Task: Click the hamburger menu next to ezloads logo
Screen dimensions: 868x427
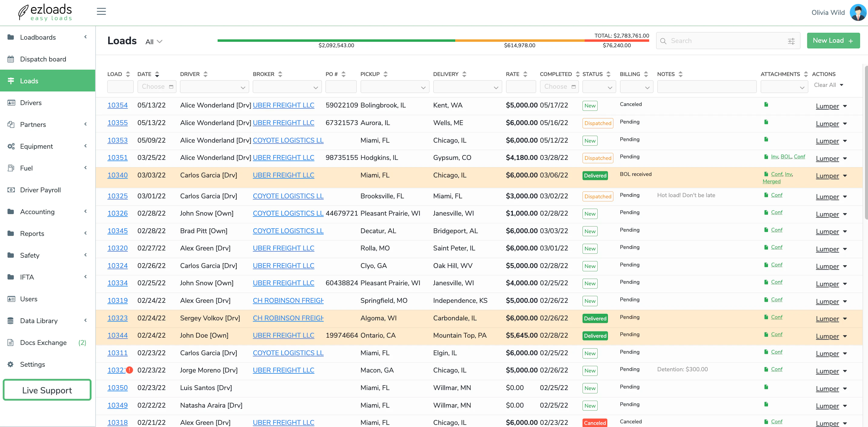Action: pos(101,11)
